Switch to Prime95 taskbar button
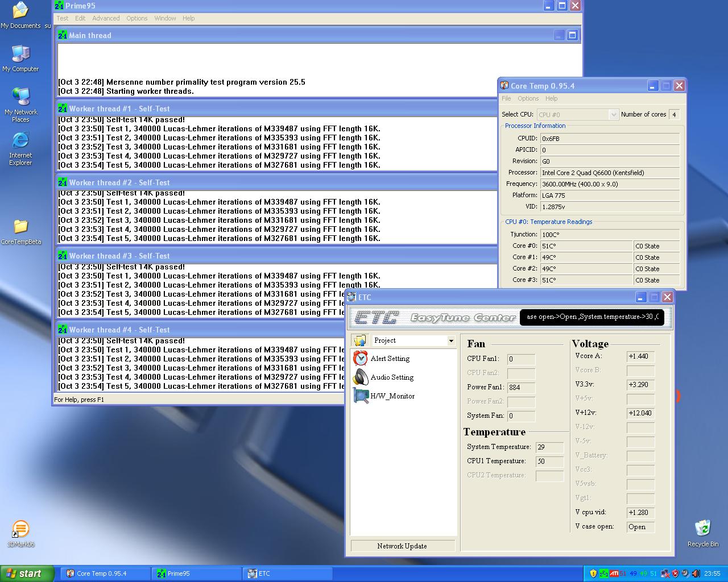This screenshot has width=728, height=582. (197, 573)
